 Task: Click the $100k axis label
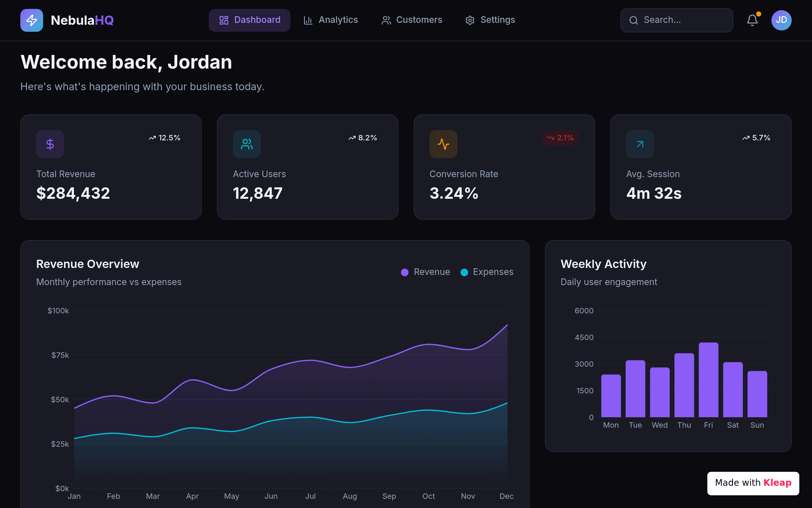click(x=58, y=311)
